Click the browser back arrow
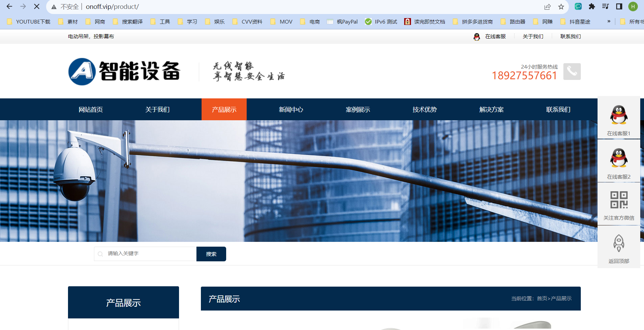644x330 pixels. (x=10, y=6)
